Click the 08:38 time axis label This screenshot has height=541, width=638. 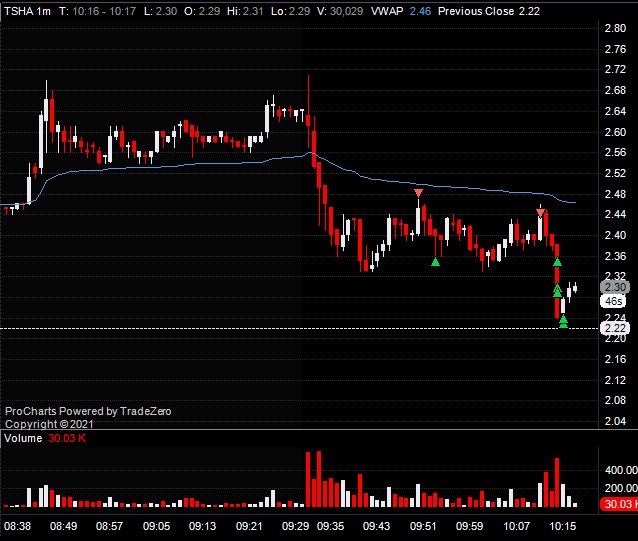pos(17,526)
